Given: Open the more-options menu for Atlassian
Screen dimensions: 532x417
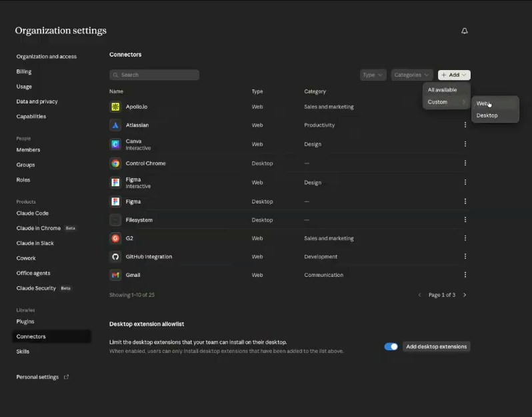Looking at the screenshot, I should 465,125.
